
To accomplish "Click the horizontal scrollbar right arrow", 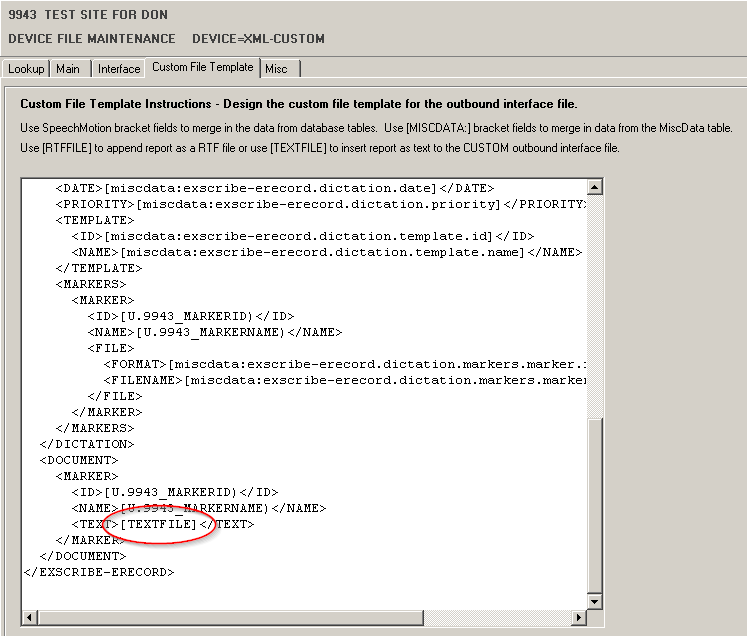I will click(579, 617).
